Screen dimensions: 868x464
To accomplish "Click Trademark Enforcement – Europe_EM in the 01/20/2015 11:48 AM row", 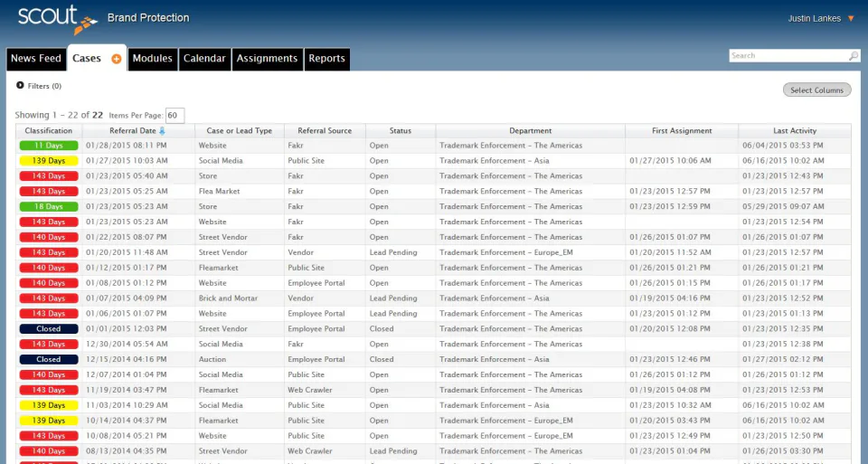I will click(x=506, y=252).
